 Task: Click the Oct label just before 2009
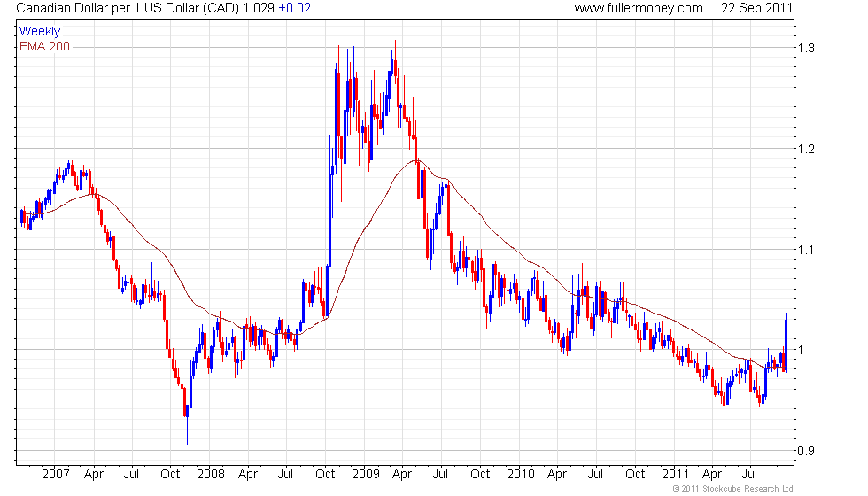pyautogui.click(x=325, y=475)
